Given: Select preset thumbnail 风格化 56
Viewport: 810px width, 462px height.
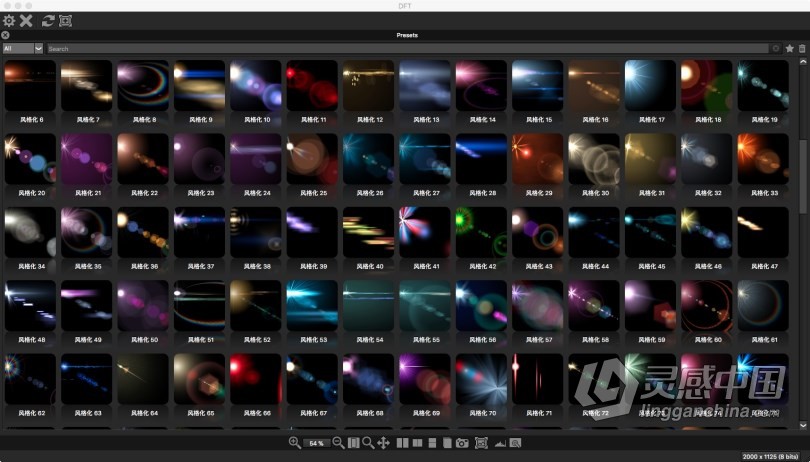Looking at the screenshot, I should click(481, 305).
